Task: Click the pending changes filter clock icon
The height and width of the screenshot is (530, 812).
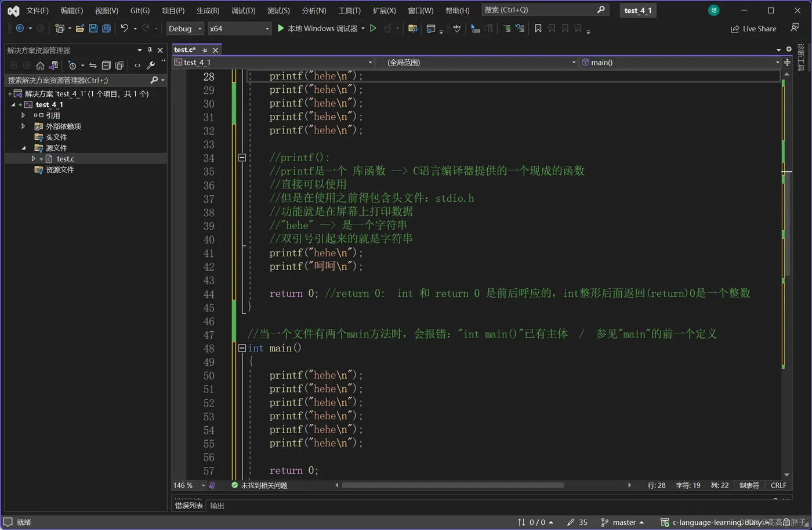Action: (x=72, y=66)
